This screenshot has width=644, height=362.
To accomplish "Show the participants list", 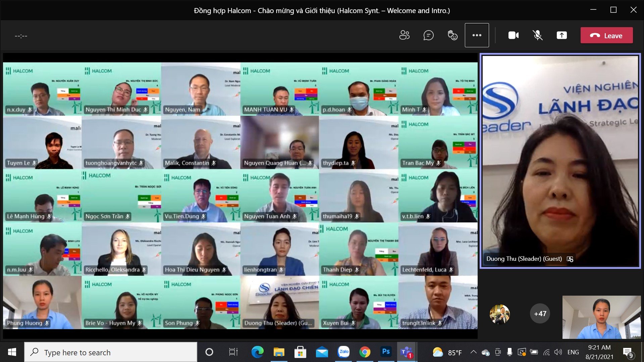I will pyautogui.click(x=405, y=35).
